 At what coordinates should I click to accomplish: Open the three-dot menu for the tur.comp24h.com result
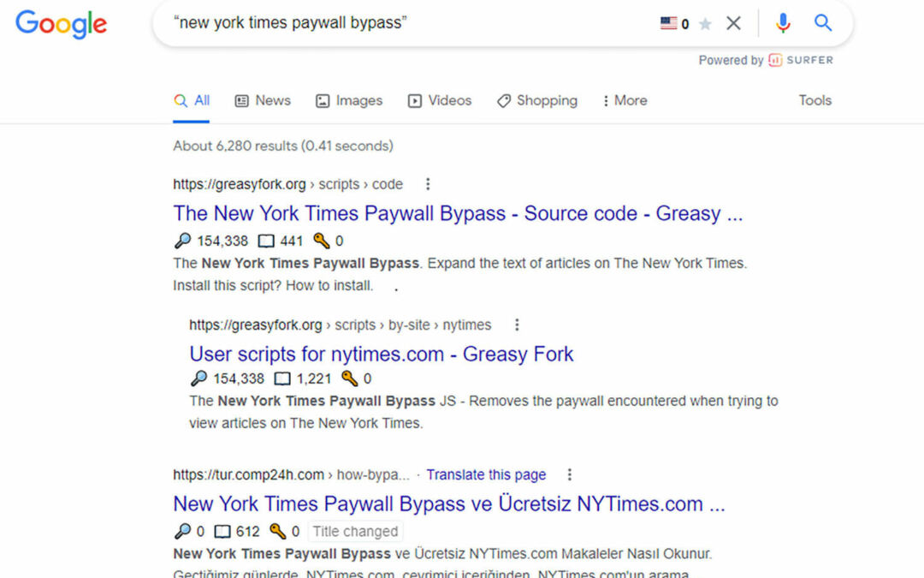pyautogui.click(x=570, y=474)
